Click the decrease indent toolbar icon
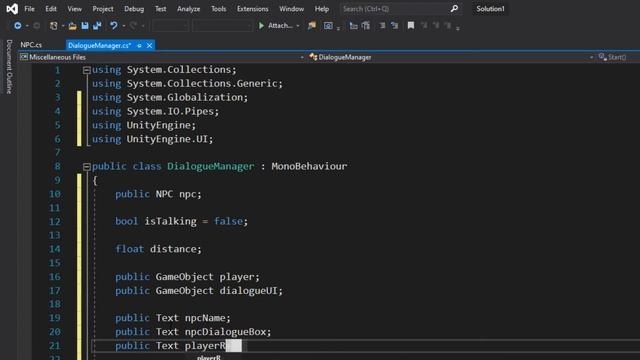Screen dimensions: 640x360 tap(353, 26)
